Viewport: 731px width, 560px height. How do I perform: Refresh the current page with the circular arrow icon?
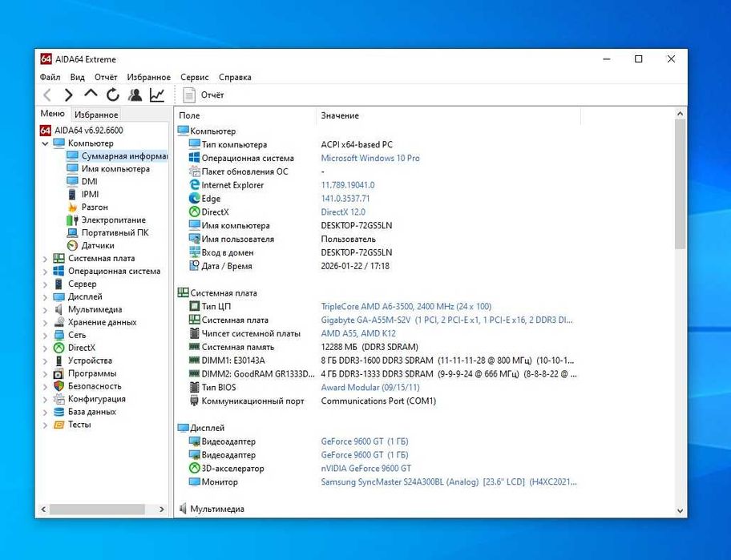[113, 95]
